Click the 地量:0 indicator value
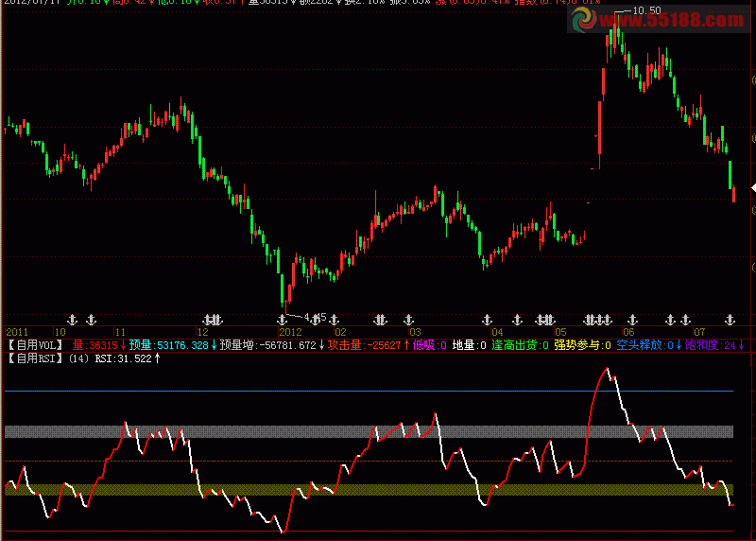The image size is (756, 541). [469, 345]
